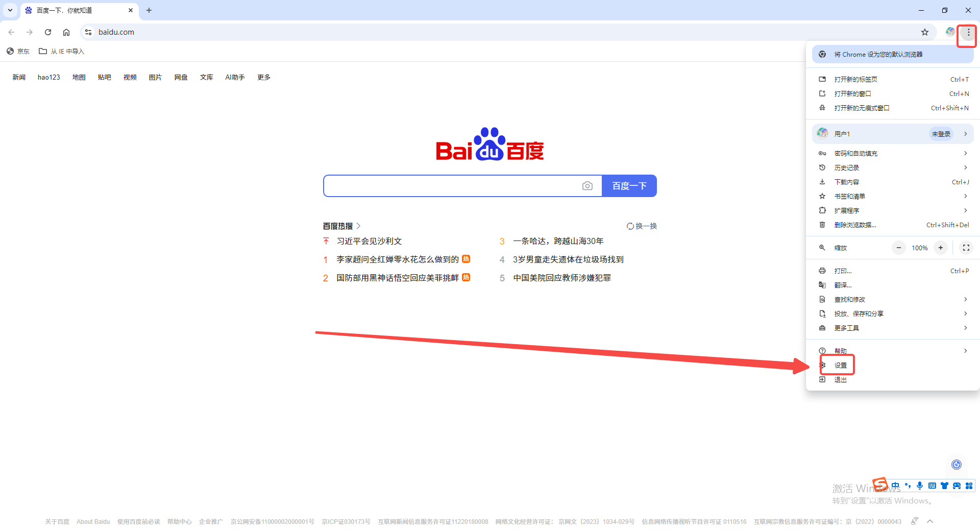This screenshot has height=531, width=980.
Task: Open hot topic 李家超问全红婵零水花怎么做到的
Action: 398,259
